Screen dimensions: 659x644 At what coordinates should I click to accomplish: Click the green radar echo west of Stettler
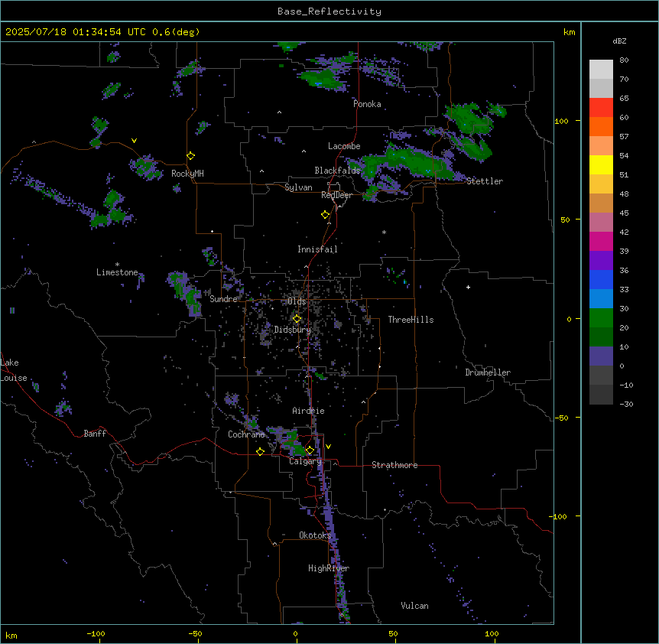(406, 162)
